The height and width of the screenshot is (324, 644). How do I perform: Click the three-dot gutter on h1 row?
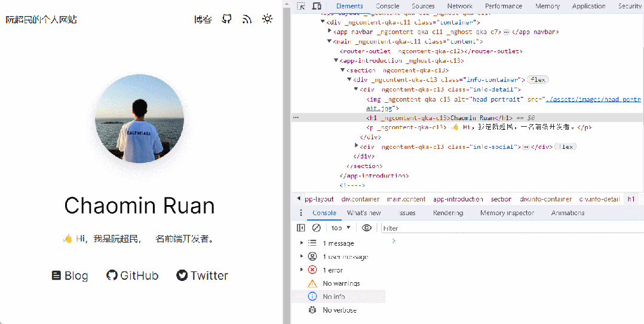pos(296,118)
